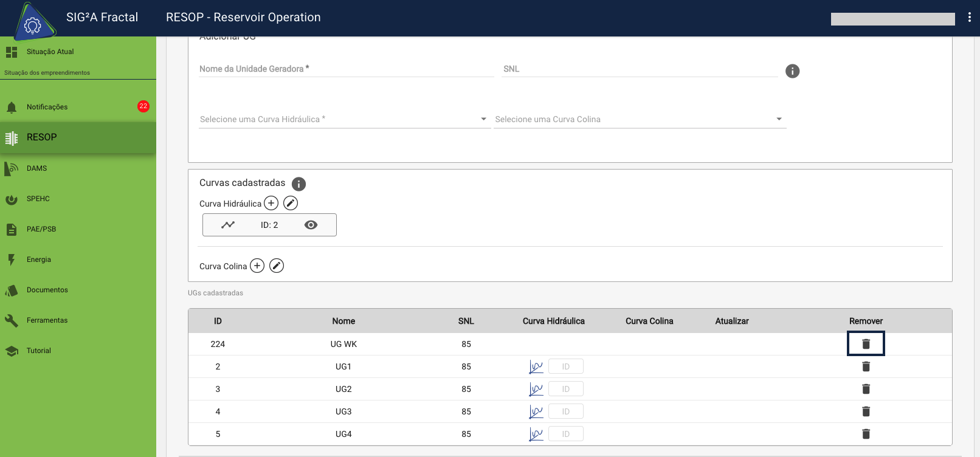The height and width of the screenshot is (457, 980).
Task: Edit Curva Hidráulica with pencil icon
Action: (x=291, y=203)
